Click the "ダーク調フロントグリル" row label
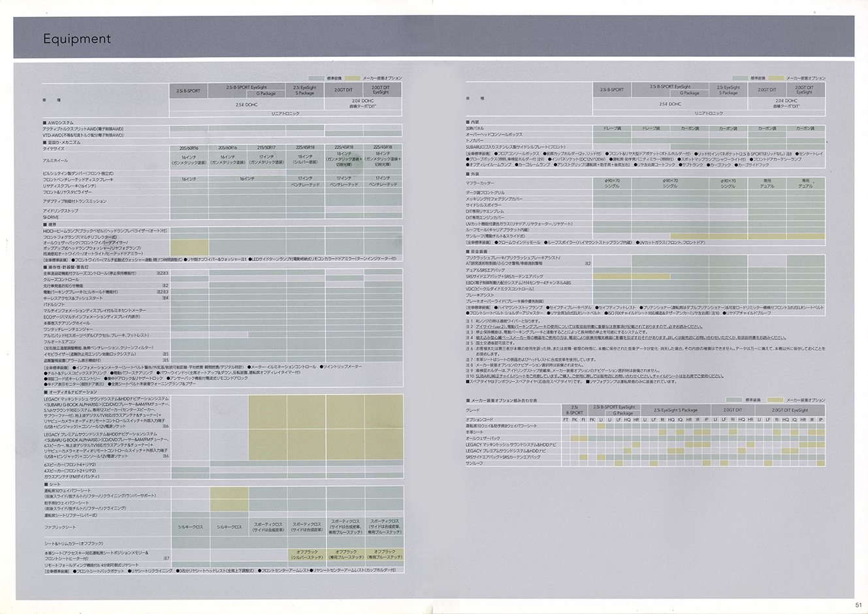Screen dimensions: 868x614 (x=485, y=193)
